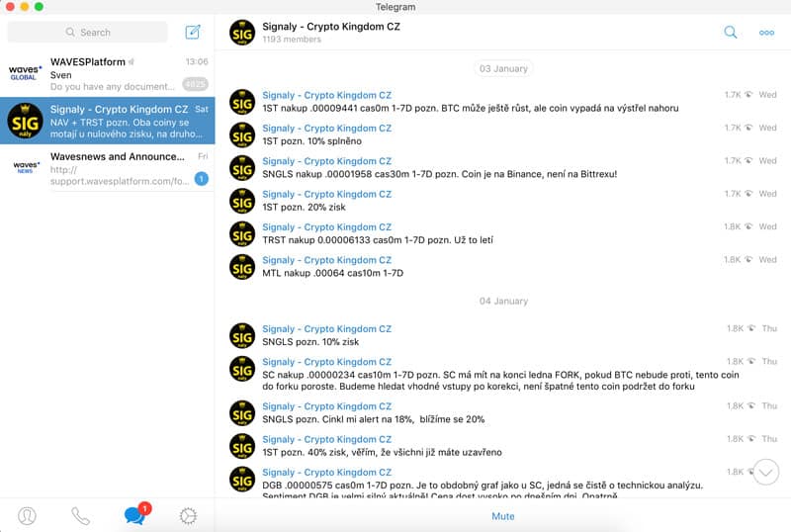Click the SIG avatar beside SNGLS pozn. 10% zisk

[x=242, y=335]
